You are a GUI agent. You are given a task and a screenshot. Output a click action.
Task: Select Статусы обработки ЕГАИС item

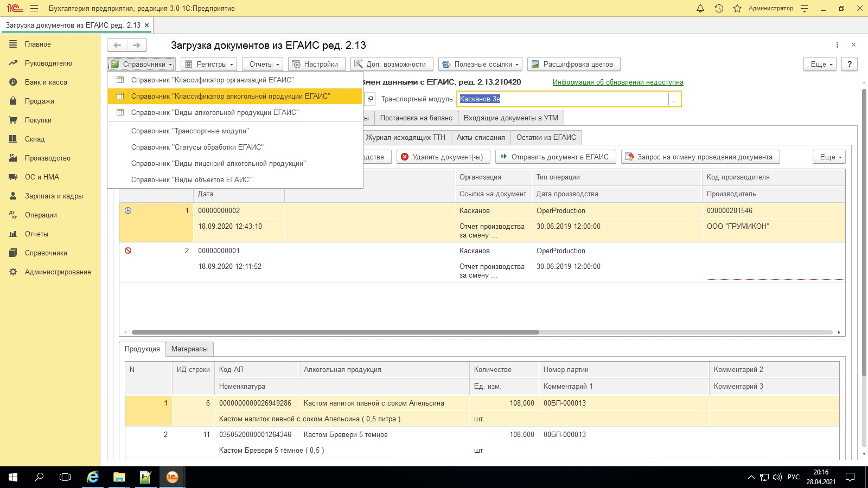click(x=235, y=147)
